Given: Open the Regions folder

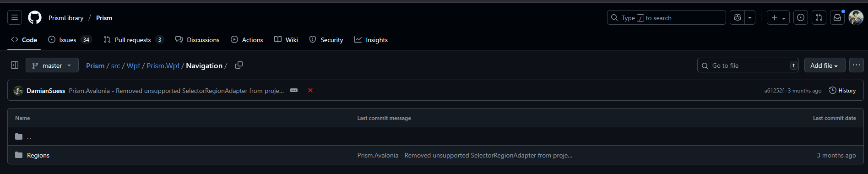Looking at the screenshot, I should pos(38,155).
